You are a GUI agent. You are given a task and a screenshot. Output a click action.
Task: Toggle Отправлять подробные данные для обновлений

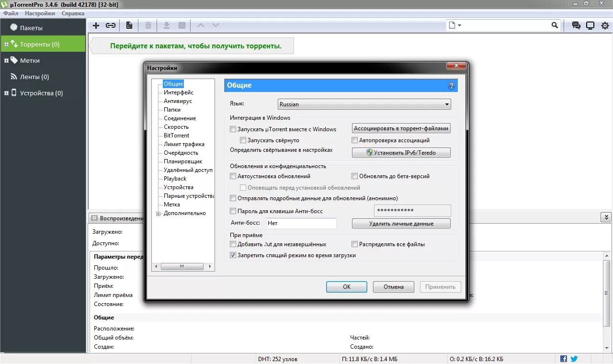point(233,198)
